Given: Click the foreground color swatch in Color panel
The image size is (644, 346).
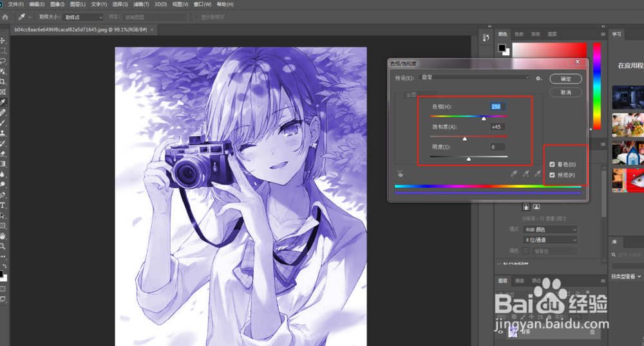Looking at the screenshot, I should point(502,48).
